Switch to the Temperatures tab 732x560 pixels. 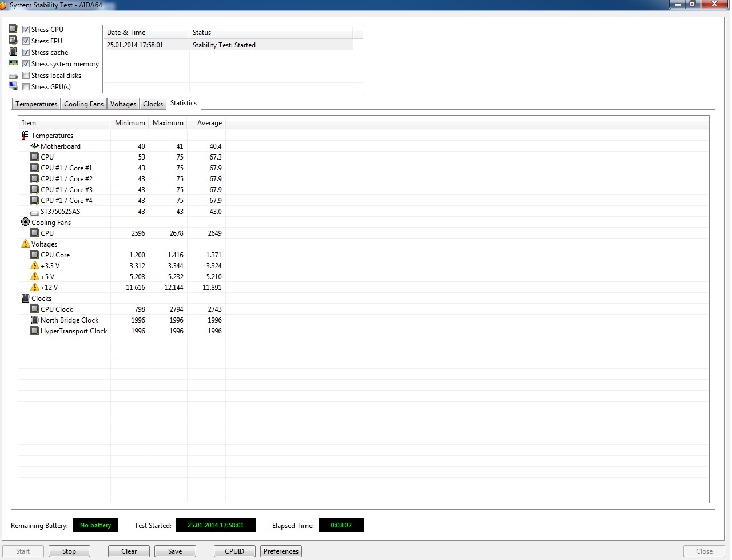[36, 104]
